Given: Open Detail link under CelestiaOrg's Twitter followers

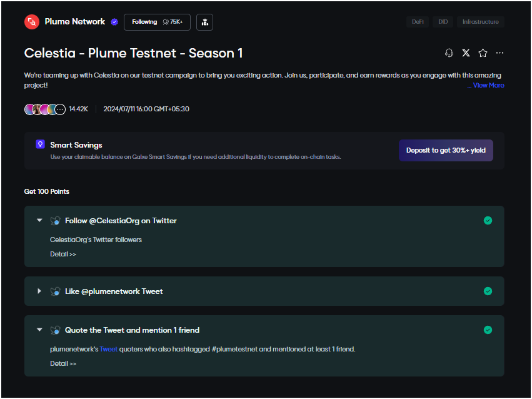Looking at the screenshot, I should click(63, 254).
